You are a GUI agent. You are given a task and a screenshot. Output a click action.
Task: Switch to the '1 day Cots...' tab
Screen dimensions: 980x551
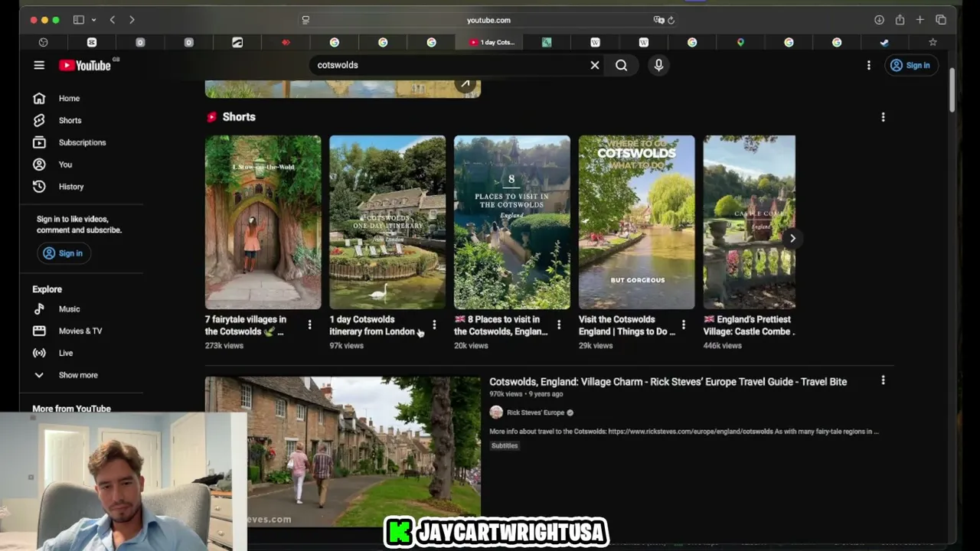[x=492, y=42]
